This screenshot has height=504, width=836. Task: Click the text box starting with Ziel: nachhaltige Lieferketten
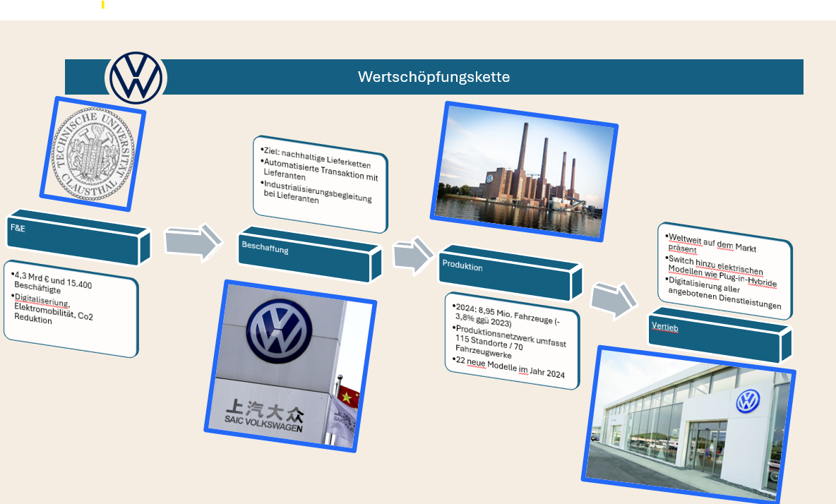click(320, 184)
